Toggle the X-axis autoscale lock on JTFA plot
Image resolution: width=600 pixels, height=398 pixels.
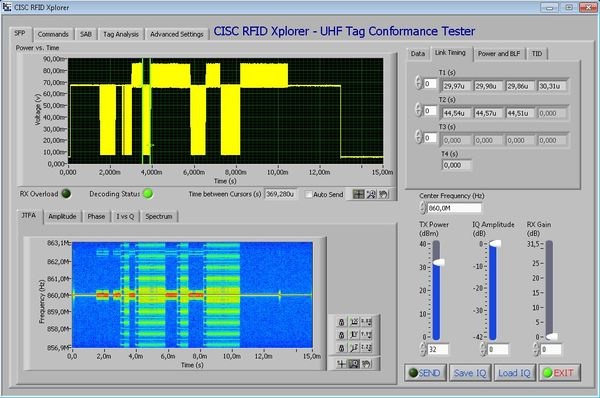[x=341, y=322]
